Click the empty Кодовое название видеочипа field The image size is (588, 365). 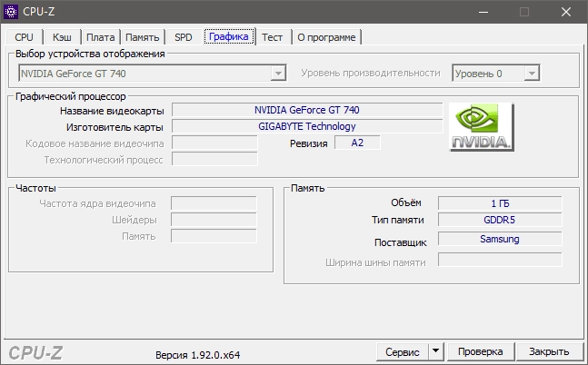click(214, 143)
